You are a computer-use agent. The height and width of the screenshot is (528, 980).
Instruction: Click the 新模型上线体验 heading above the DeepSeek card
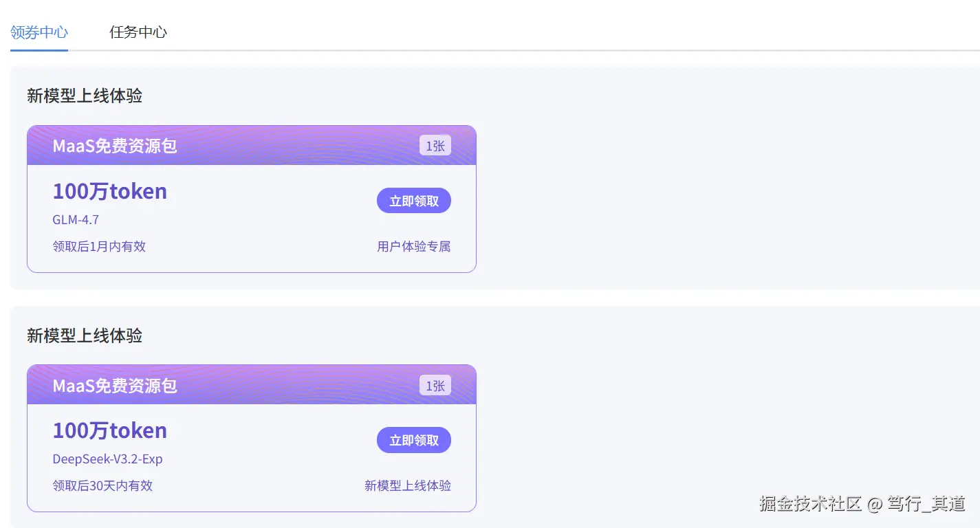(85, 335)
